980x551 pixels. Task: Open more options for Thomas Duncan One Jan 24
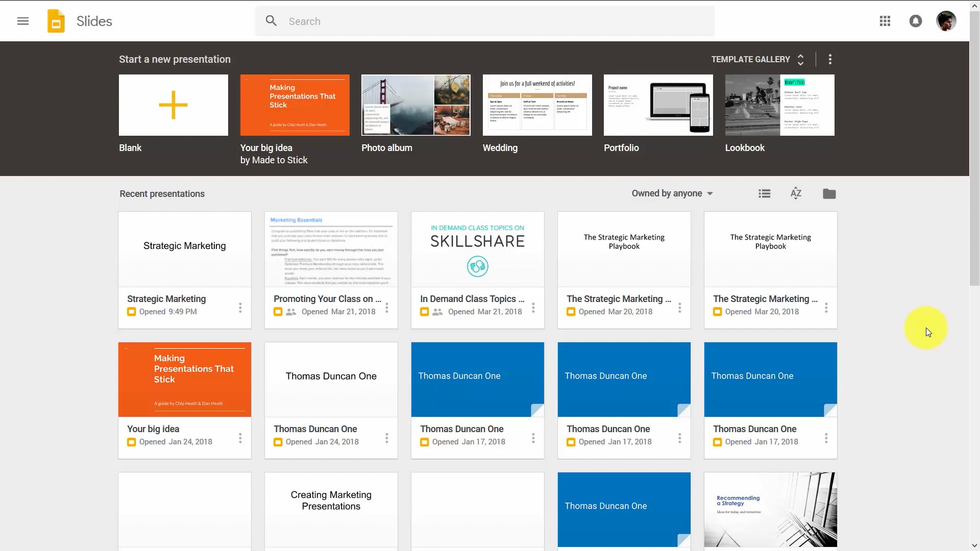(x=387, y=438)
